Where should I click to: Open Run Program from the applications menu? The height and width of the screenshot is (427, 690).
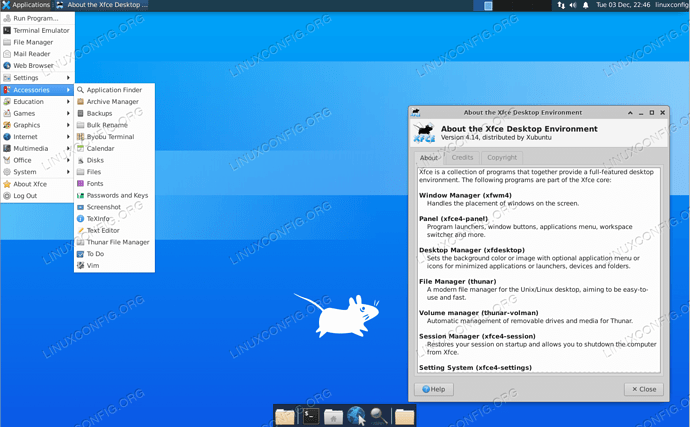[37, 18]
